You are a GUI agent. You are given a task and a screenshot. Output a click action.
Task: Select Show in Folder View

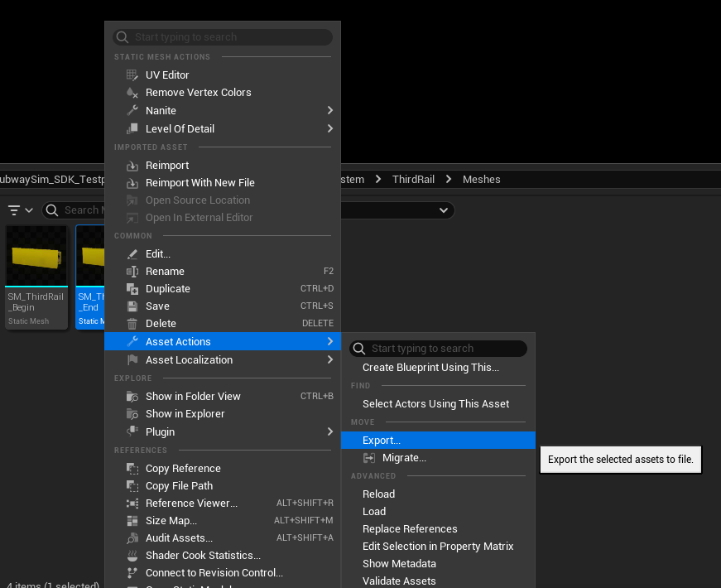pyautogui.click(x=193, y=397)
